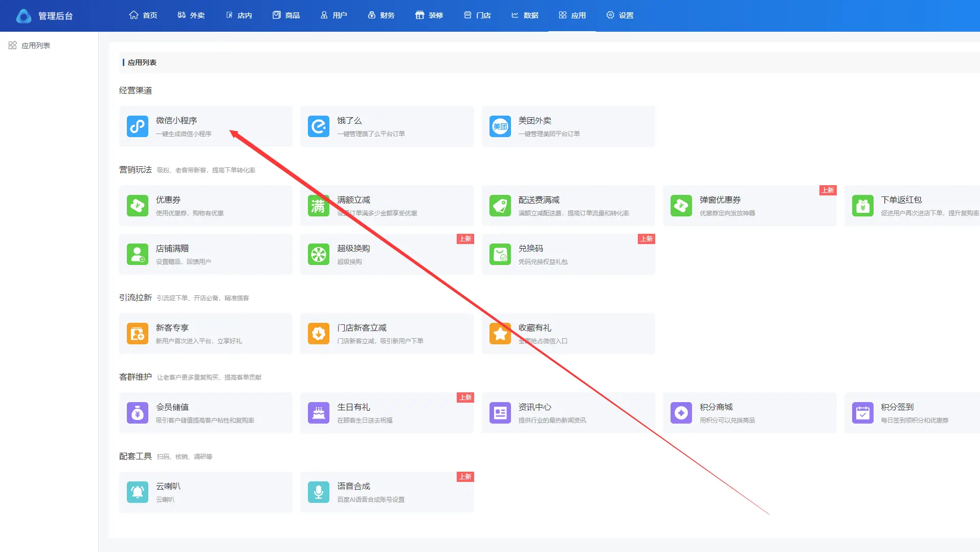Click the 门店新客立减 card title

tap(362, 327)
